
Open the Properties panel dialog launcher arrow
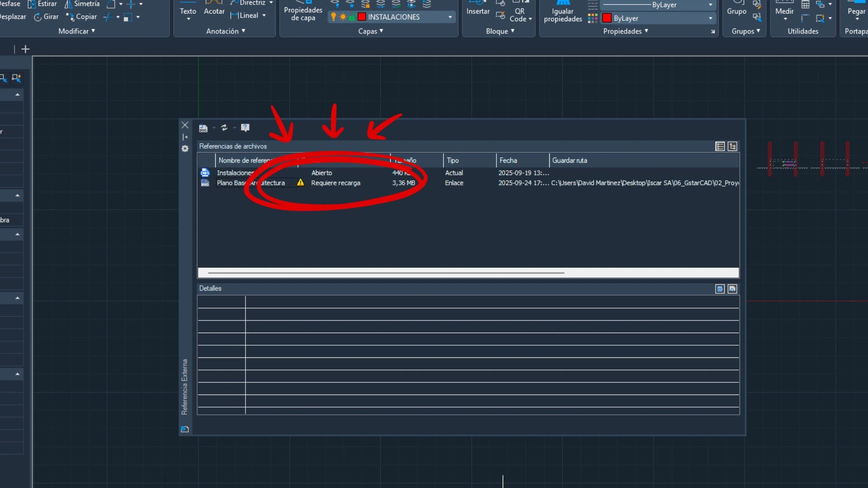[x=713, y=32]
